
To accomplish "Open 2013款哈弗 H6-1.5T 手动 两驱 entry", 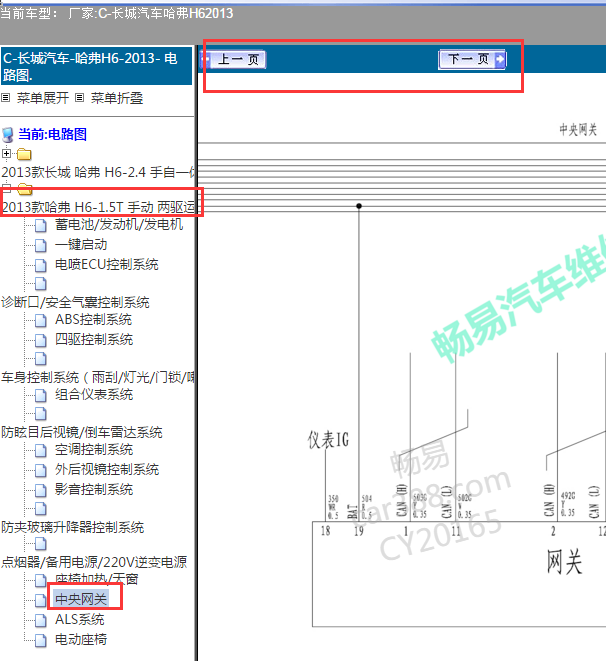I will [98, 207].
